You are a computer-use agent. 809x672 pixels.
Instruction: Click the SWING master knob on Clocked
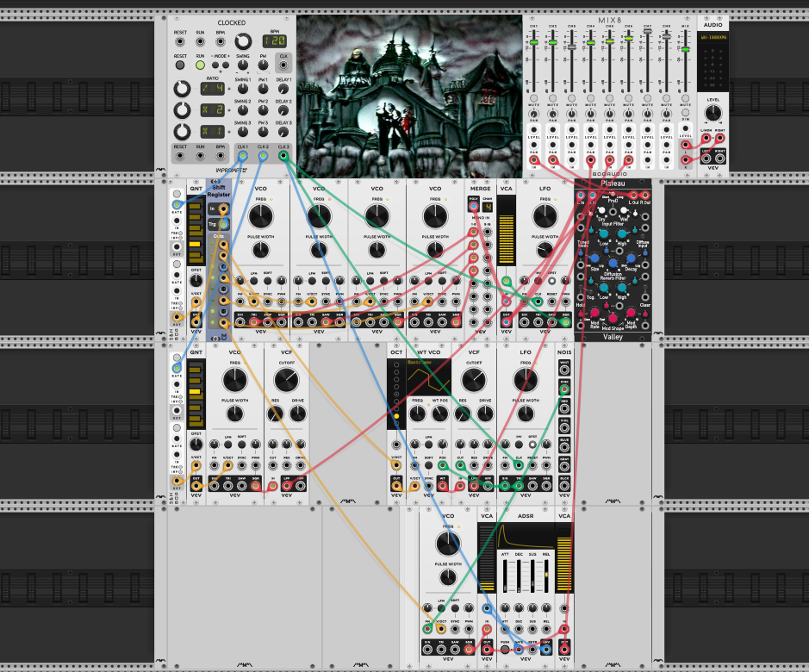tap(243, 65)
